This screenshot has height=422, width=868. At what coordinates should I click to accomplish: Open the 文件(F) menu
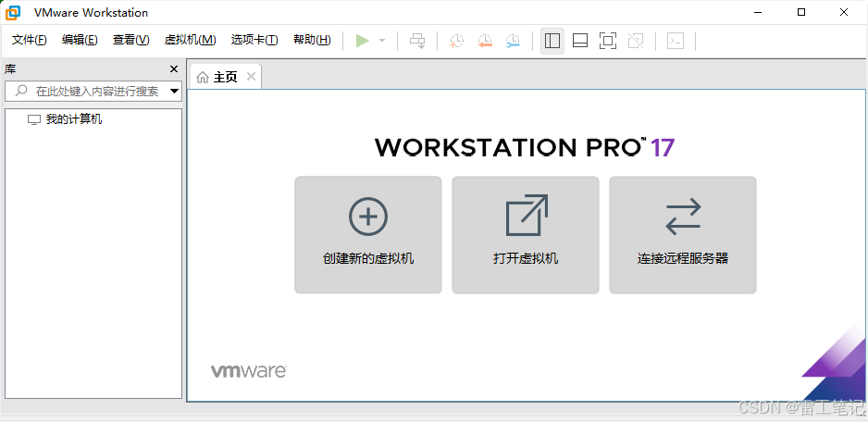tap(30, 40)
